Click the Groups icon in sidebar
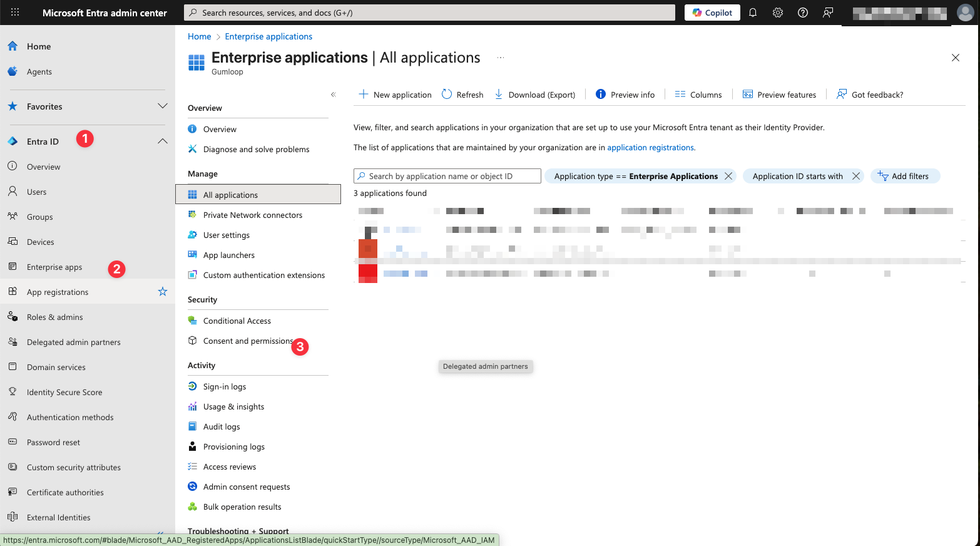Screen dimensions: 980x546 pyautogui.click(x=13, y=217)
